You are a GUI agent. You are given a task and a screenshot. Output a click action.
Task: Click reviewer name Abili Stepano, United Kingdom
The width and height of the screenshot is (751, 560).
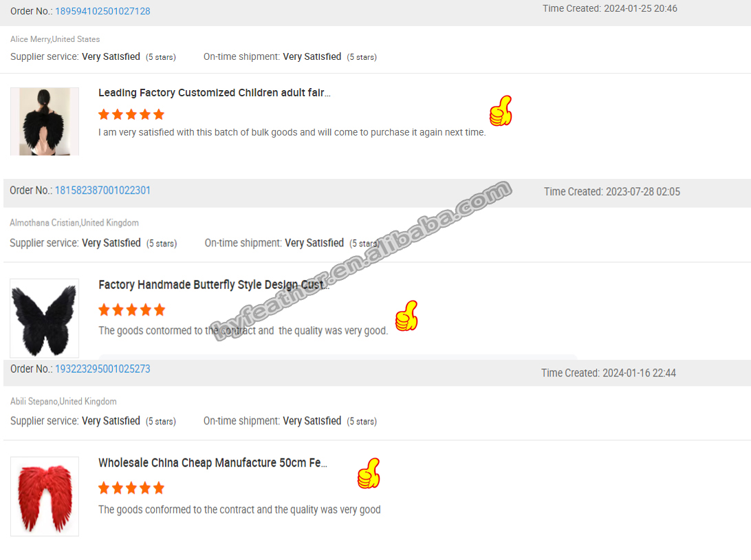pyautogui.click(x=63, y=402)
